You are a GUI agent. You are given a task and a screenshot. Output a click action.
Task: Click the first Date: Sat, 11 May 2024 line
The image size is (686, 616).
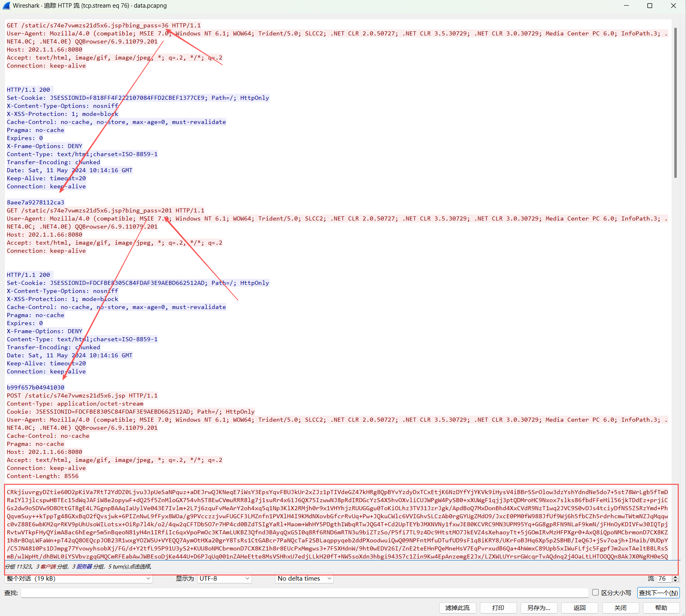tap(70, 170)
